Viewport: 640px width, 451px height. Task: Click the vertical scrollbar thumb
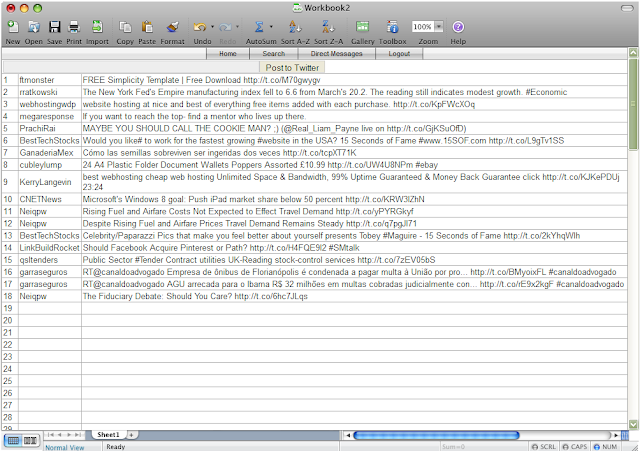(x=633, y=104)
